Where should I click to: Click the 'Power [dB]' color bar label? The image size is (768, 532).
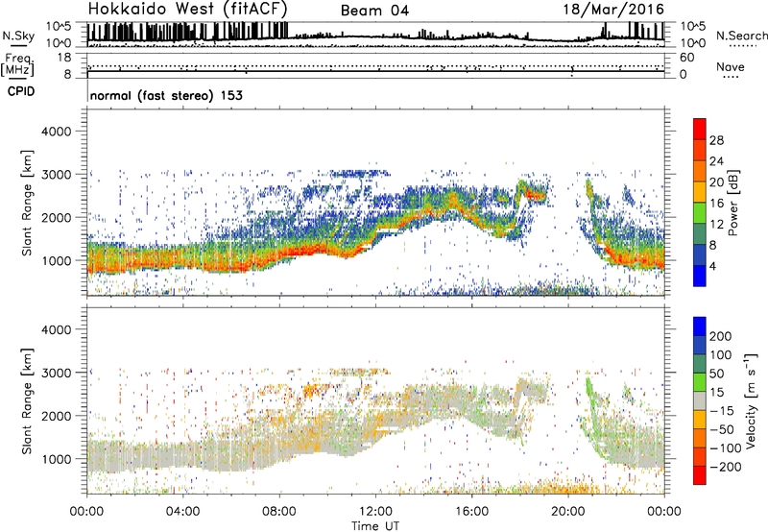[x=733, y=203]
